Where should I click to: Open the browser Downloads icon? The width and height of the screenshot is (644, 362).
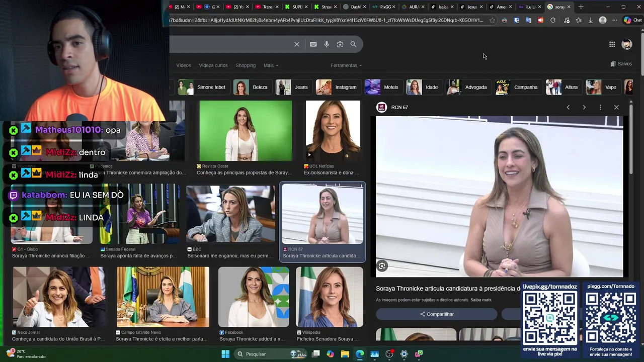click(x=591, y=20)
